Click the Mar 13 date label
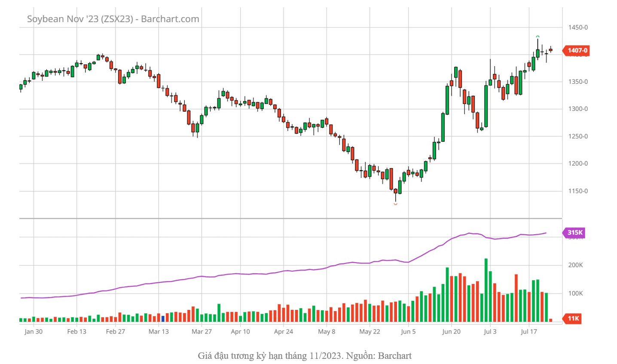Screen dimensions: 617x364 (159, 331)
